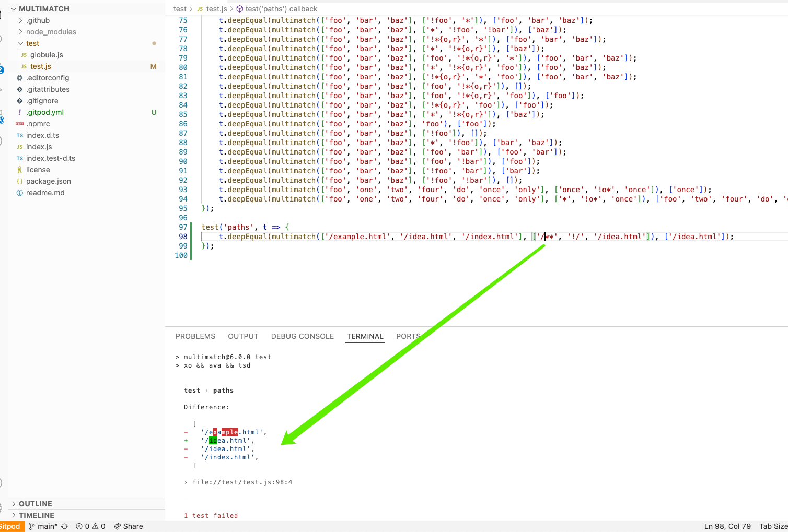Select the .gitpod.yml file
Image resolution: width=788 pixels, height=532 pixels.
click(44, 112)
